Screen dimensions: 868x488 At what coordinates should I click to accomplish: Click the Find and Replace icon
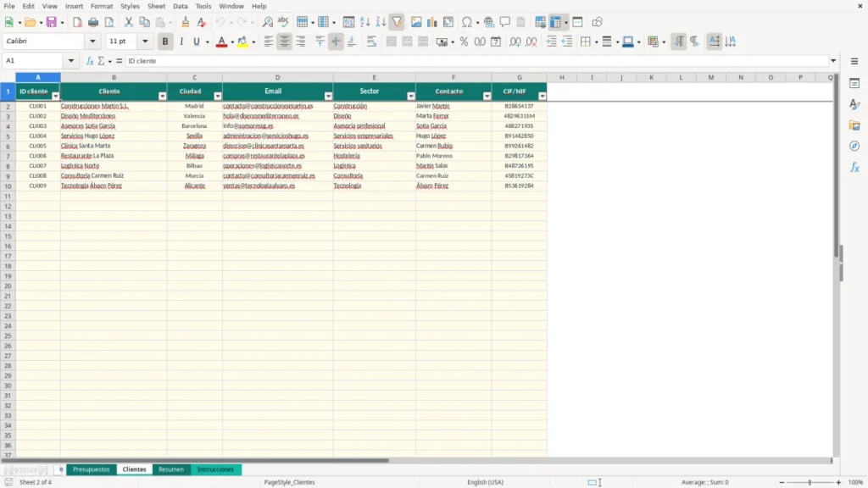point(267,22)
